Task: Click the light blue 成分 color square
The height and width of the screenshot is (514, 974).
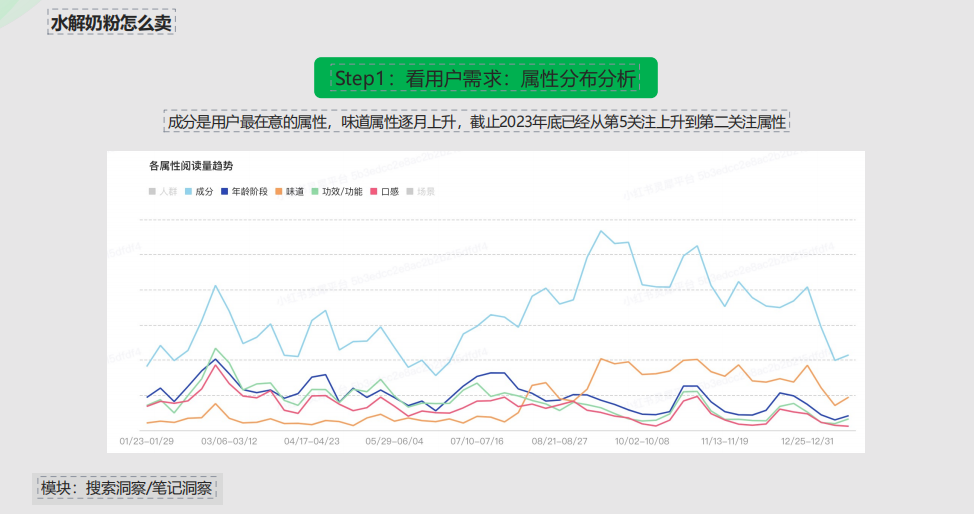Action: 188,192
